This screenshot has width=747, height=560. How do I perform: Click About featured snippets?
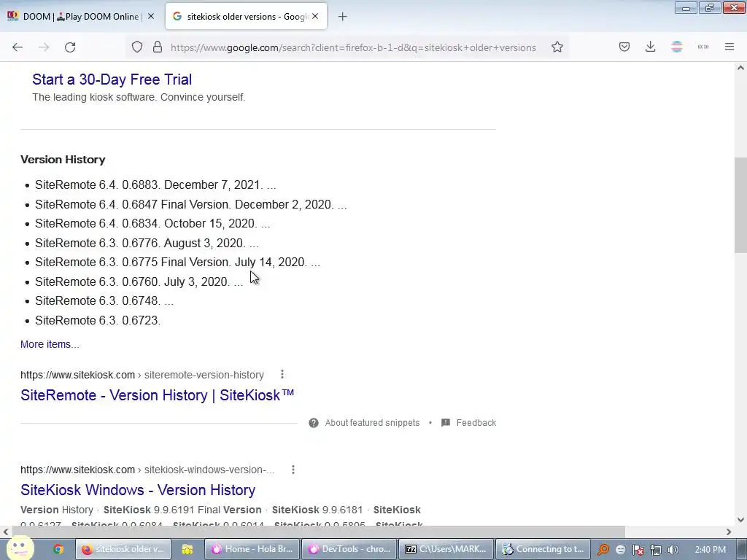pos(372,423)
